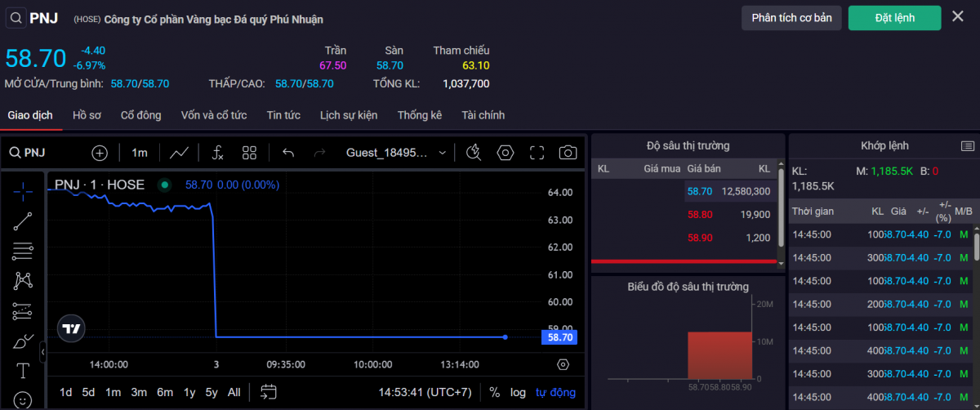Screen dimensions: 980x410
Task: Open the indicator templates grid icon
Action: point(250,153)
